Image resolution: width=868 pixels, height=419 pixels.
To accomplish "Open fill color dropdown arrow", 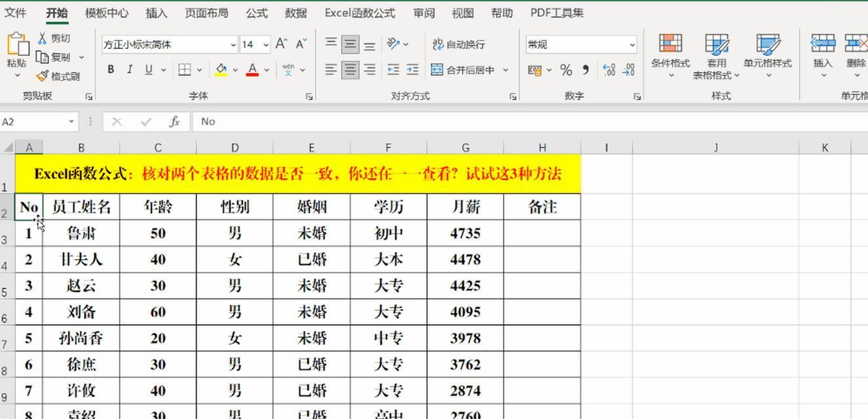I will [235, 69].
